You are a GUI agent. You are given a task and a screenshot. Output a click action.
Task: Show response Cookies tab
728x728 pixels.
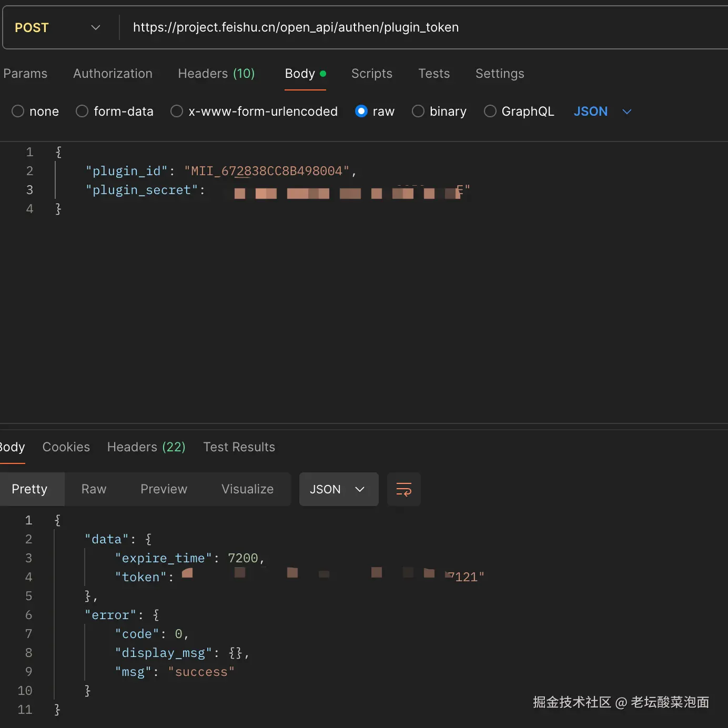[66, 447]
